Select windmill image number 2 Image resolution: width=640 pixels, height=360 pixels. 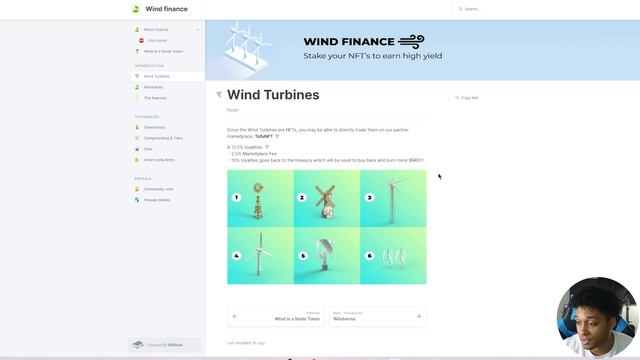pyautogui.click(x=327, y=198)
